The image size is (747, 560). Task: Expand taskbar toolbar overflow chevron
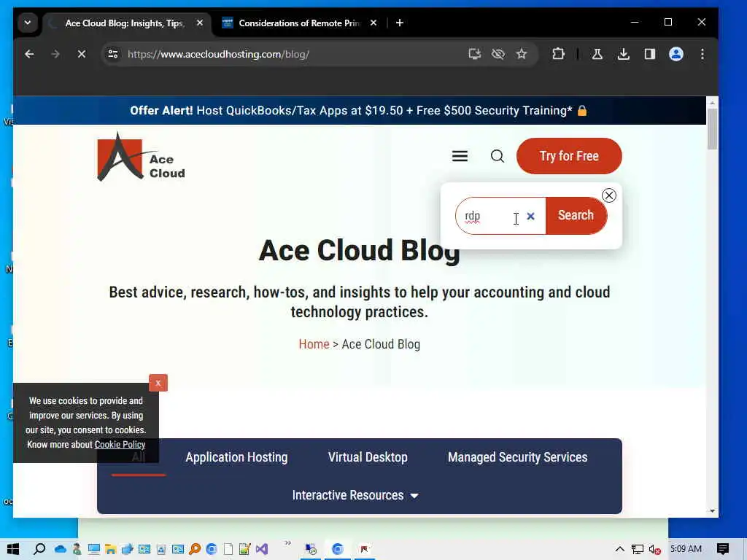pos(287,542)
